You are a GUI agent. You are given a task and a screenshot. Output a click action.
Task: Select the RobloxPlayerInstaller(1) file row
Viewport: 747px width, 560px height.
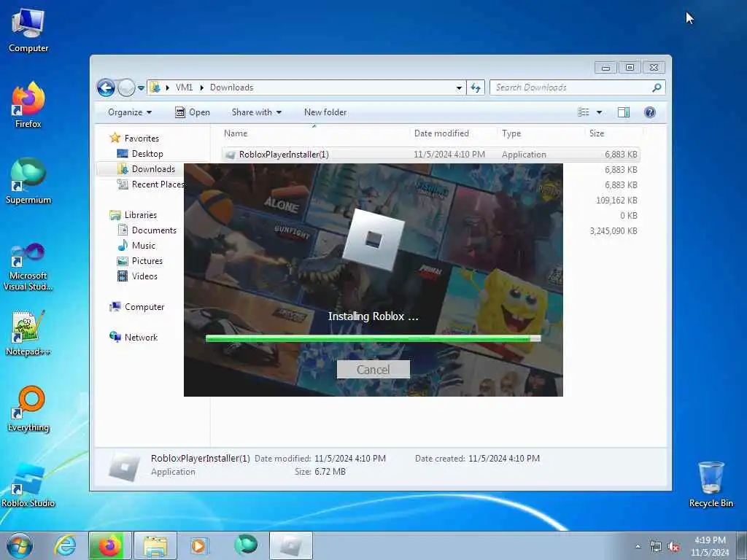(x=430, y=155)
